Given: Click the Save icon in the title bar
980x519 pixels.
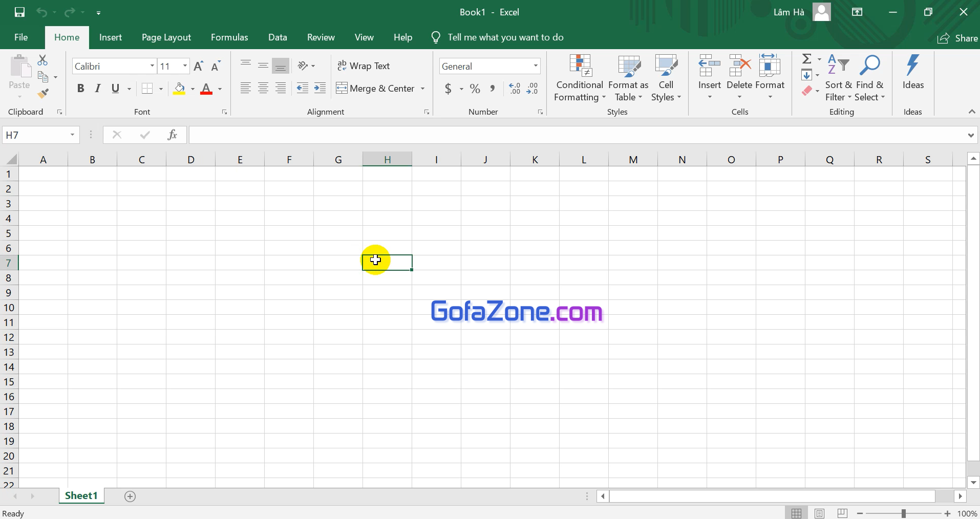Looking at the screenshot, I should click(x=19, y=12).
